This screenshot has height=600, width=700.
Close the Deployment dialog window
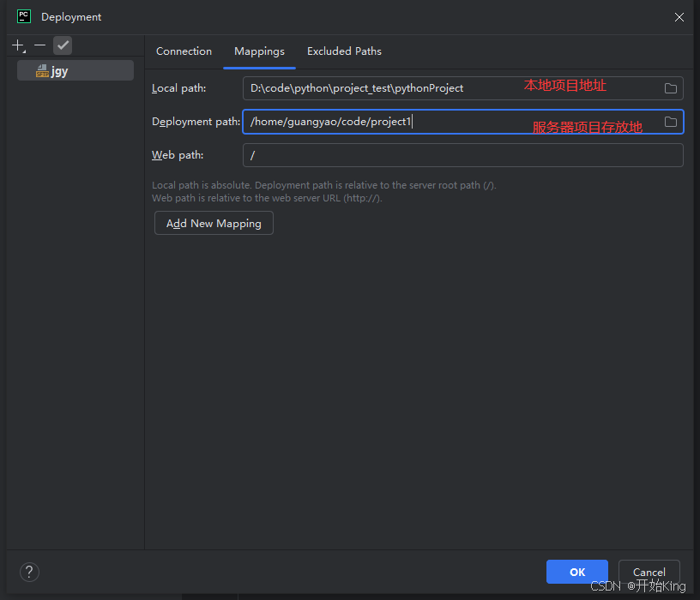tap(679, 17)
